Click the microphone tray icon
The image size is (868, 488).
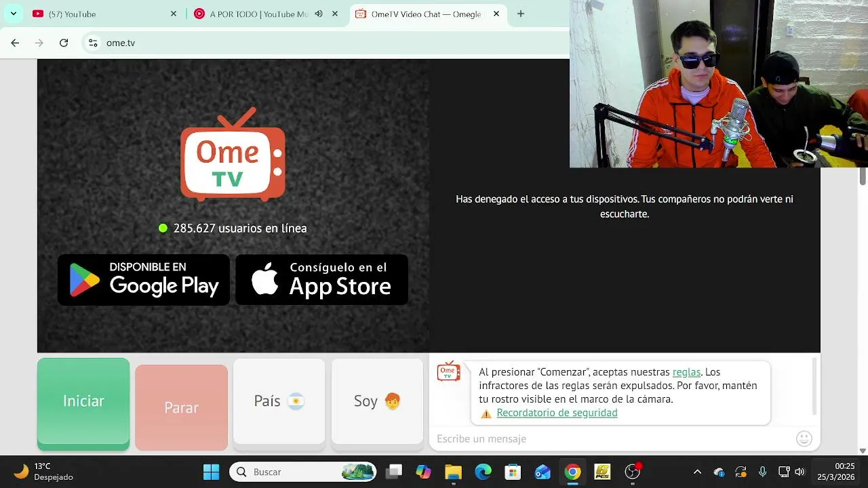762,472
